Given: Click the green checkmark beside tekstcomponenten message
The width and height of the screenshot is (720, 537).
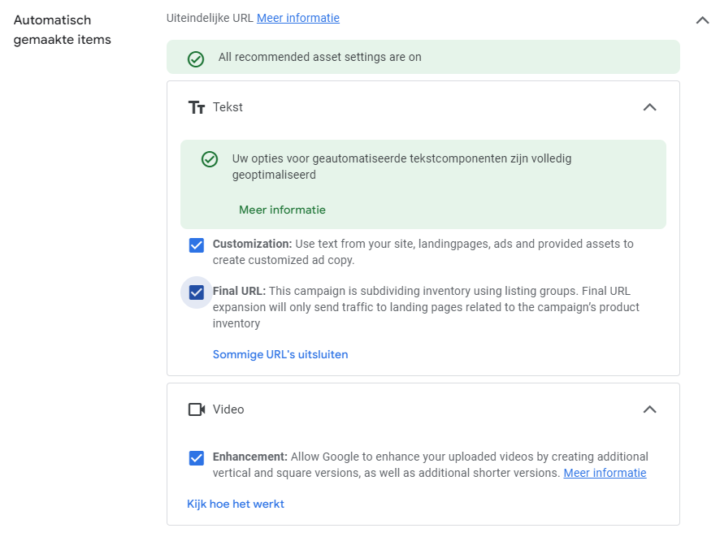Looking at the screenshot, I should [209, 159].
